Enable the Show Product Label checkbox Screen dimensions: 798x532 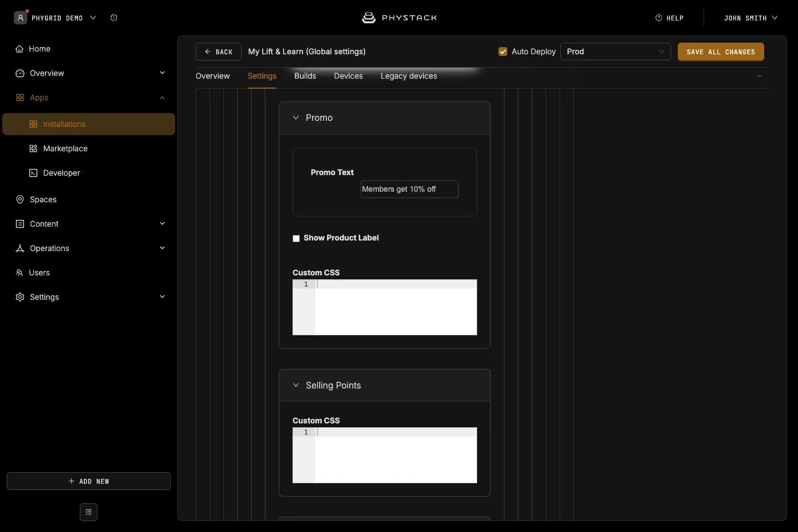tap(296, 238)
